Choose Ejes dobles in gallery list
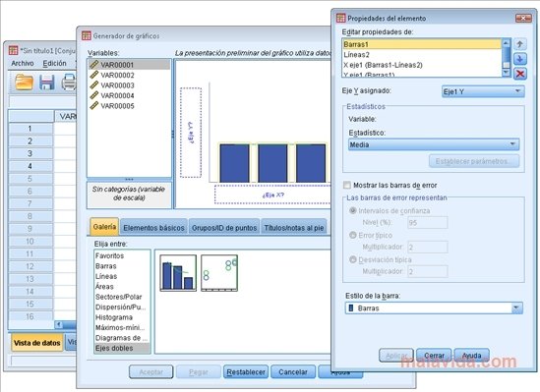Screen dimensions: 540x392 click(x=122, y=348)
